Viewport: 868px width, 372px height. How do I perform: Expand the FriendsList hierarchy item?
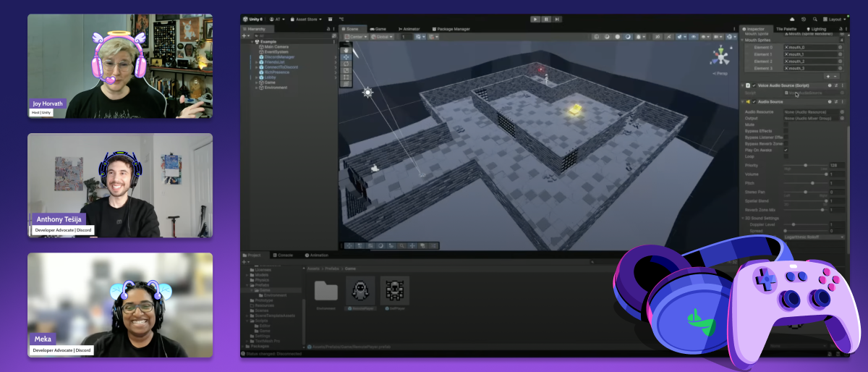(x=256, y=62)
